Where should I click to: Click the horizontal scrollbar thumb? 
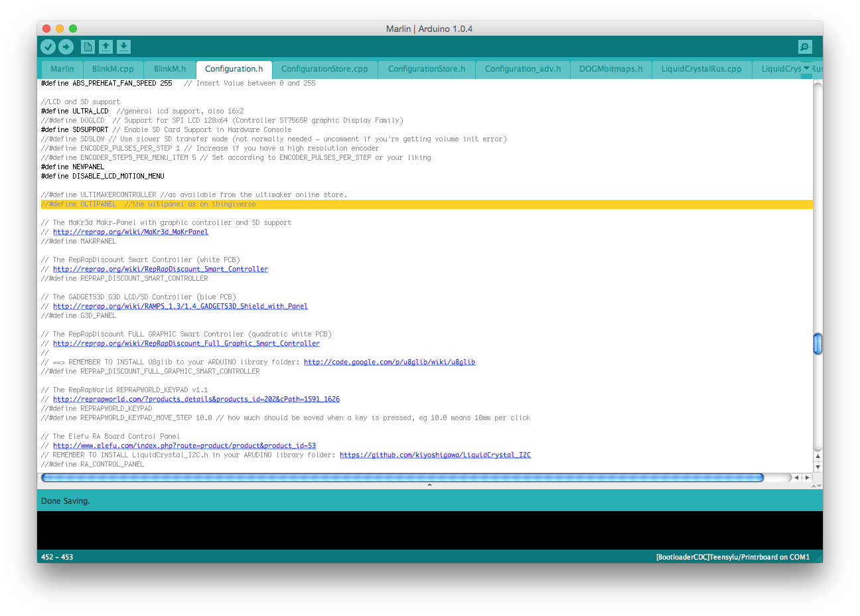402,477
